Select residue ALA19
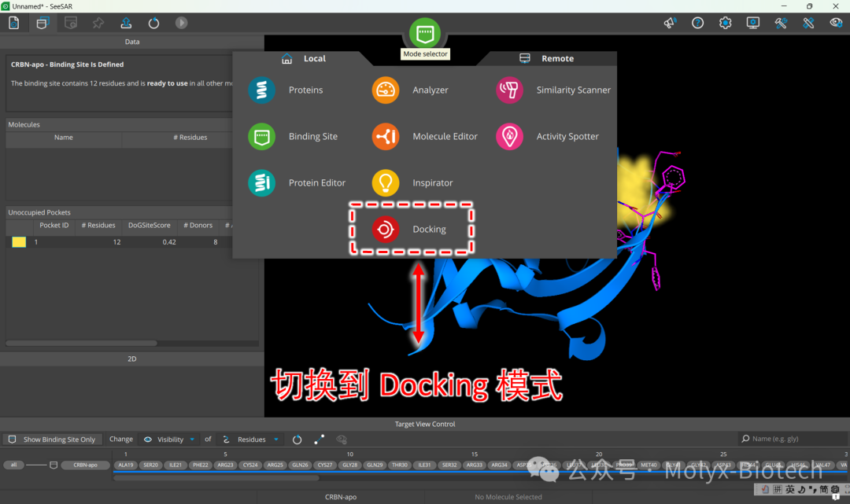Image resolution: width=850 pixels, height=504 pixels. click(x=126, y=465)
